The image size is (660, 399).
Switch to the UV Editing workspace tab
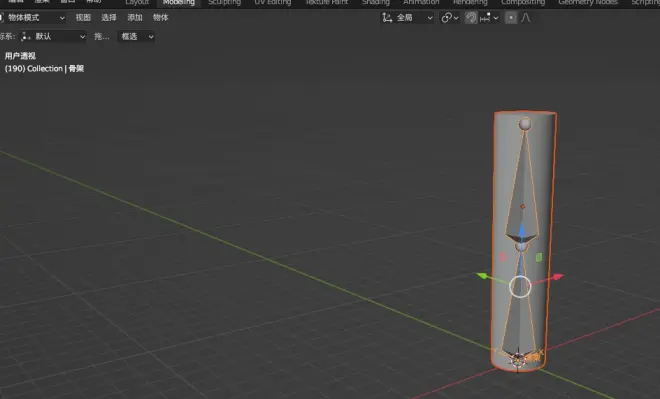pyautogui.click(x=273, y=3)
